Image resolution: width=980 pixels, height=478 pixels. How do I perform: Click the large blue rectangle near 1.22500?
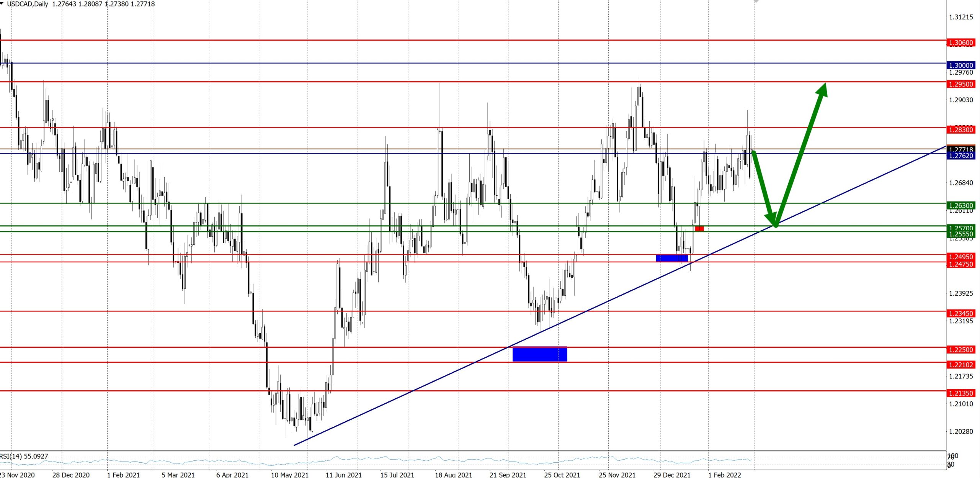[x=540, y=354]
